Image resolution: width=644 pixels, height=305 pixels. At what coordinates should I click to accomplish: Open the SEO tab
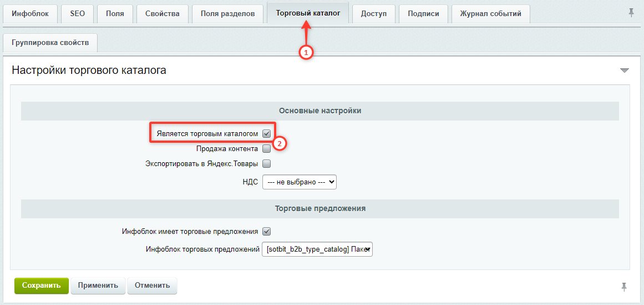click(77, 13)
